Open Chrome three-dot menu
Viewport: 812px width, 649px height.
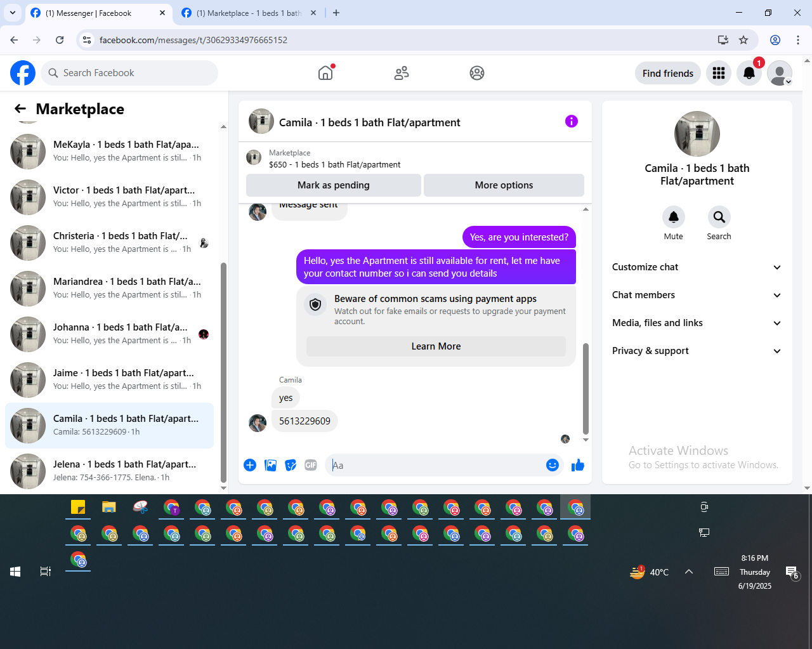[x=798, y=40]
